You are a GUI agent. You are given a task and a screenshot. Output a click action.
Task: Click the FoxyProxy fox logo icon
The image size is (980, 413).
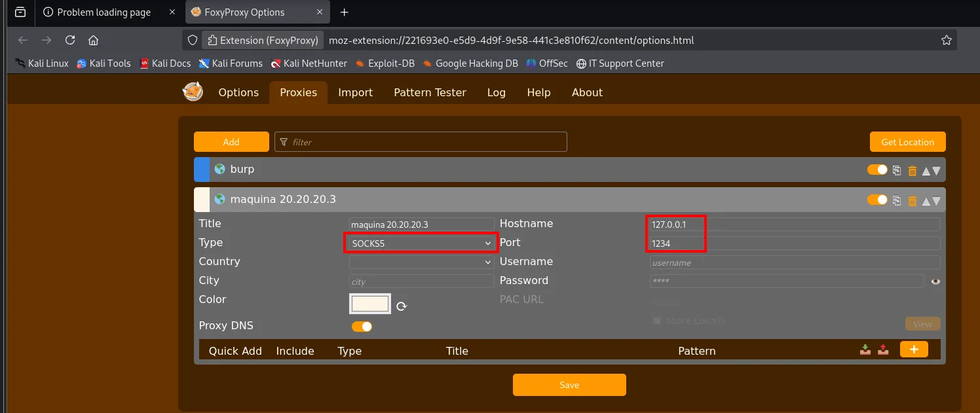click(x=193, y=92)
